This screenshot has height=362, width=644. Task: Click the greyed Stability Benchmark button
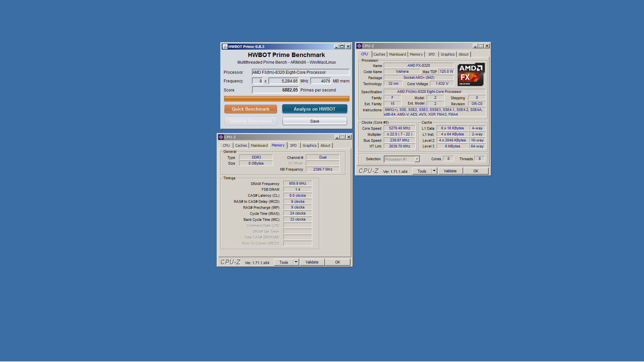(251, 121)
